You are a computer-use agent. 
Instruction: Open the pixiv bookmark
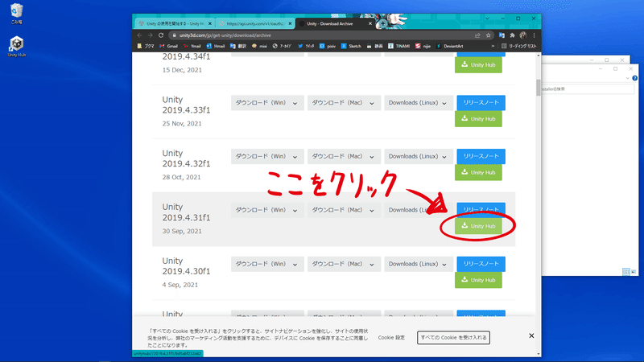(x=328, y=47)
